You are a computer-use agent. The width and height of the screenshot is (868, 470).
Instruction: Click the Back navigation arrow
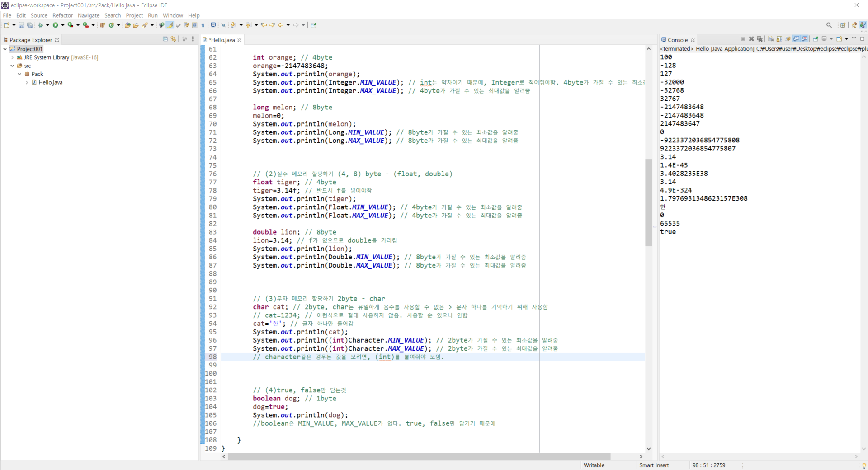pos(281,25)
